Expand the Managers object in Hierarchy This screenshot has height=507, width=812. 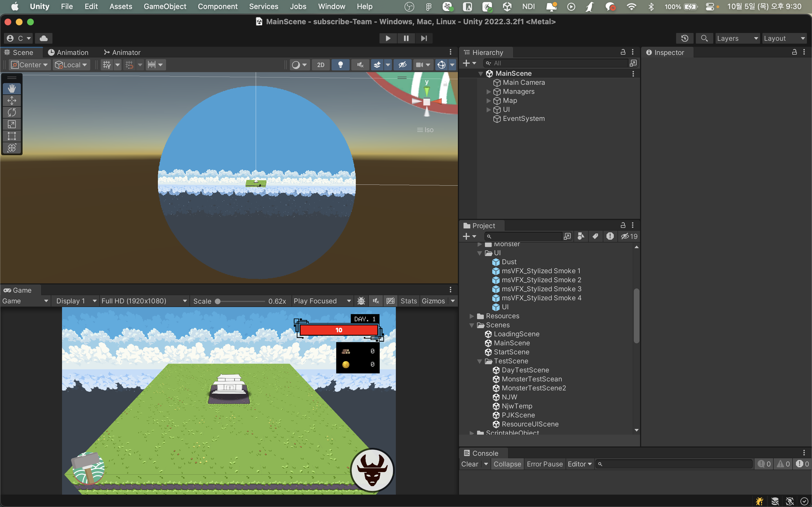coord(489,92)
